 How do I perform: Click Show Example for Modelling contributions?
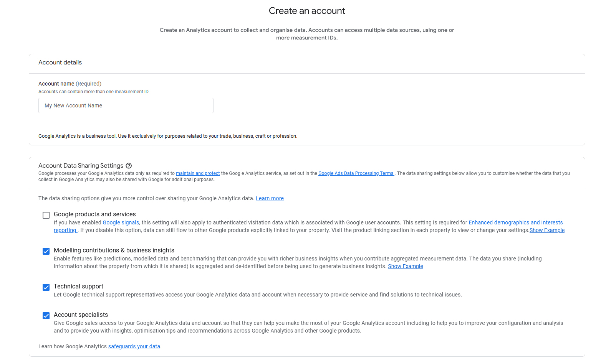pos(405,266)
